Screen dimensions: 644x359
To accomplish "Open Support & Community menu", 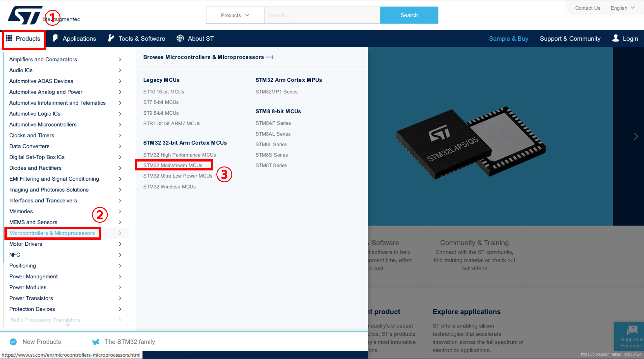I will [570, 38].
